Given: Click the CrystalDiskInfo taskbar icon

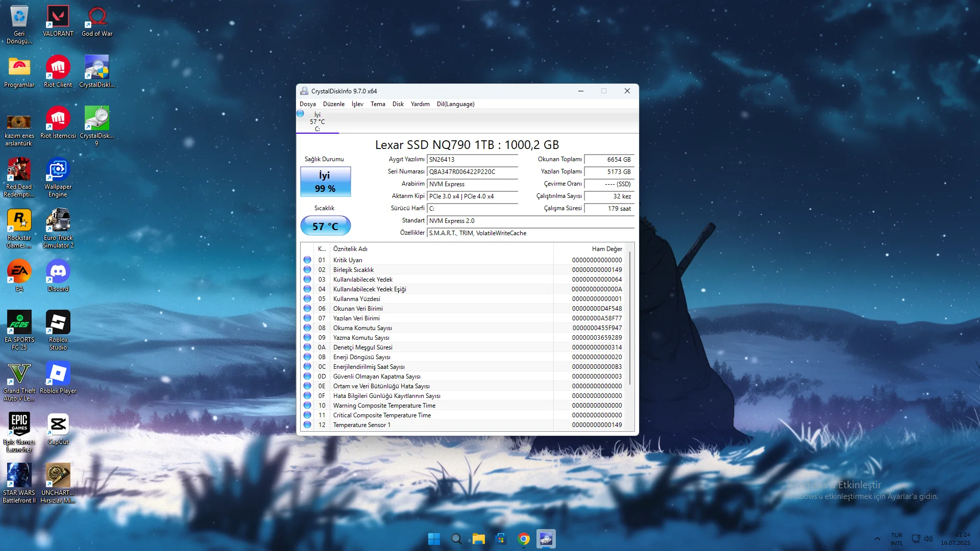Looking at the screenshot, I should point(546,539).
